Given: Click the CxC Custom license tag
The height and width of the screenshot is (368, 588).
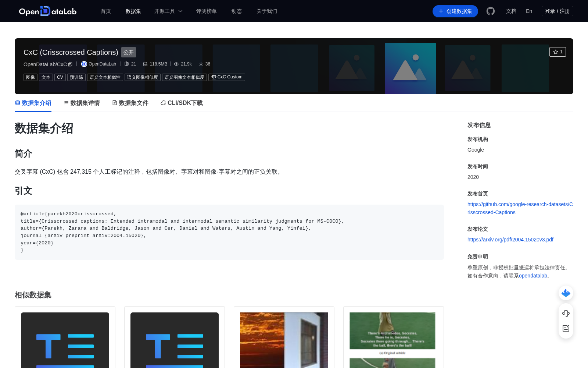Looking at the screenshot, I should (227, 77).
